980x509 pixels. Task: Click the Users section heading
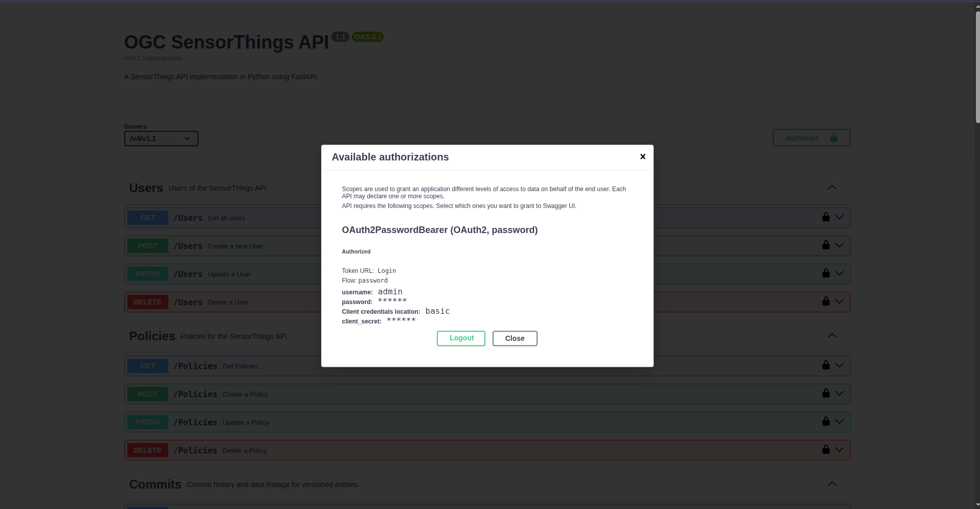[x=146, y=188]
